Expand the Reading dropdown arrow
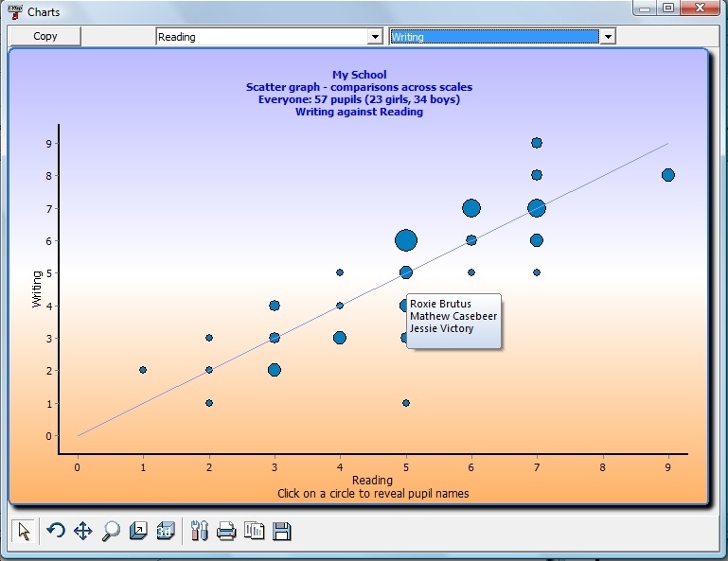This screenshot has height=561, width=728. (x=375, y=36)
